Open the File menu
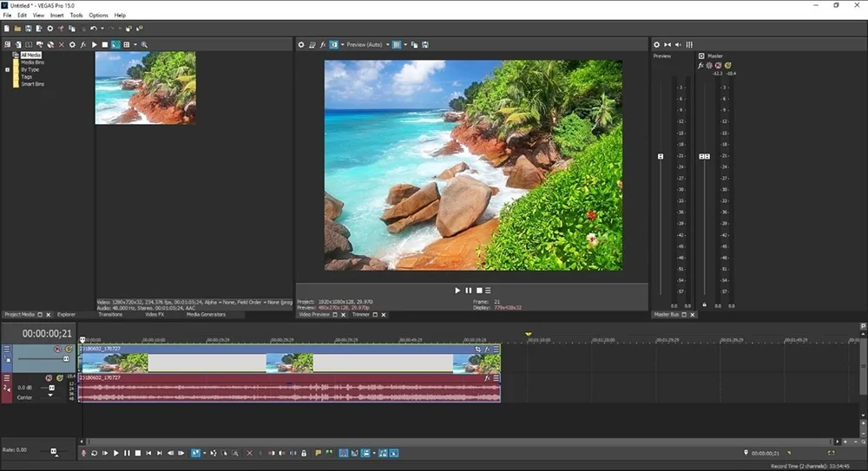Screen dimensions: 868x471 click(x=7, y=16)
